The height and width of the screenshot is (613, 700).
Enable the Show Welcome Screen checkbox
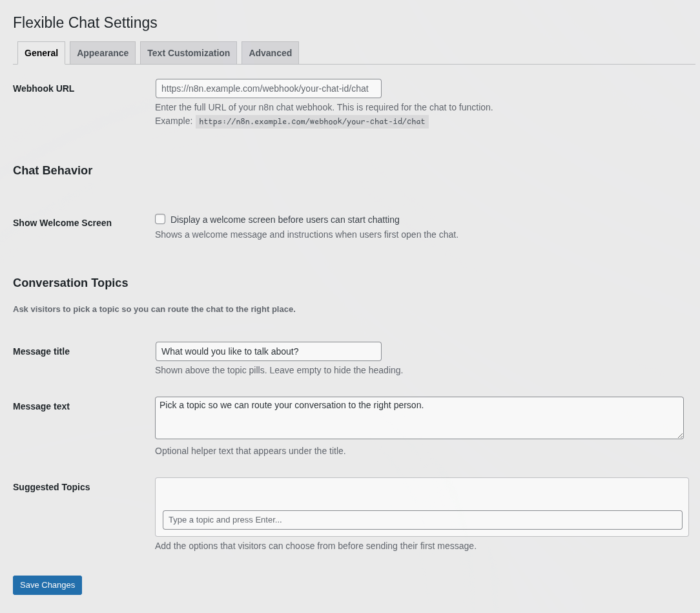pos(160,218)
